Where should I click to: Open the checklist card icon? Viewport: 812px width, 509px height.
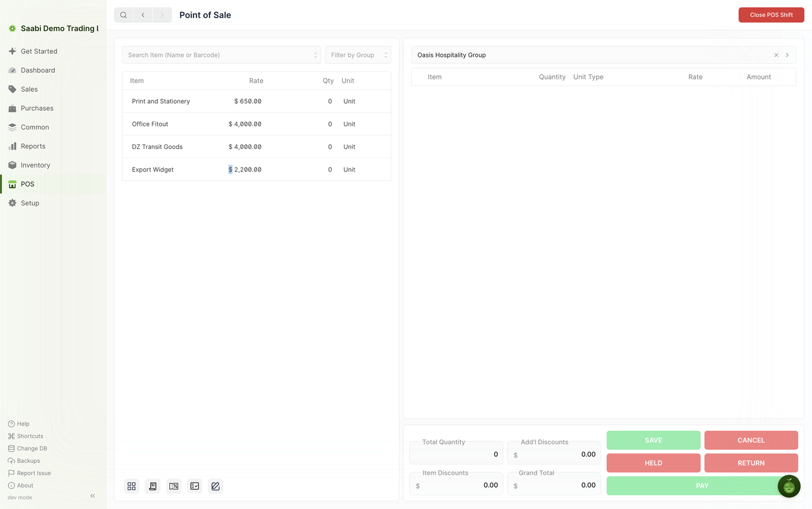click(x=194, y=486)
